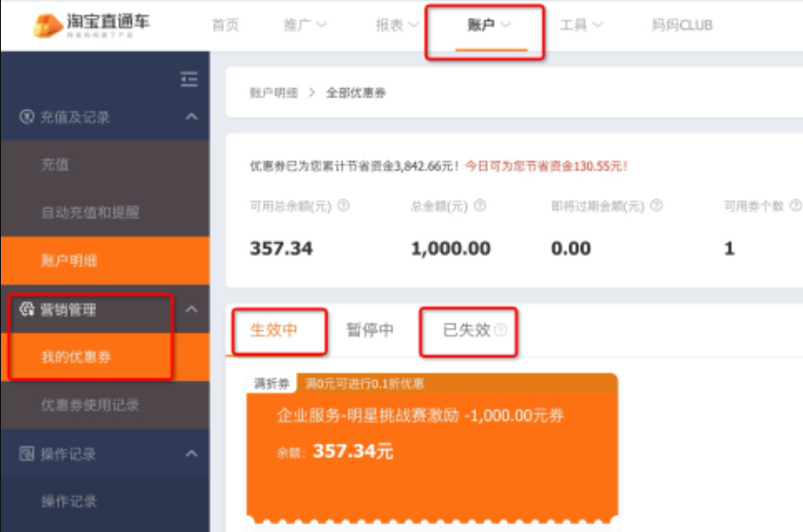
Task: Switch to the 已失效 tab
Action: [467, 330]
